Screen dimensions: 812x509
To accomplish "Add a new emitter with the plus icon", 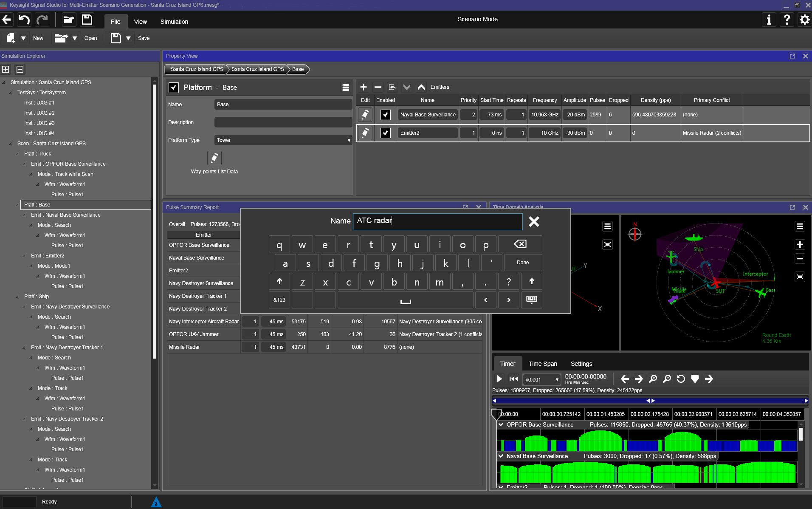I will (364, 87).
